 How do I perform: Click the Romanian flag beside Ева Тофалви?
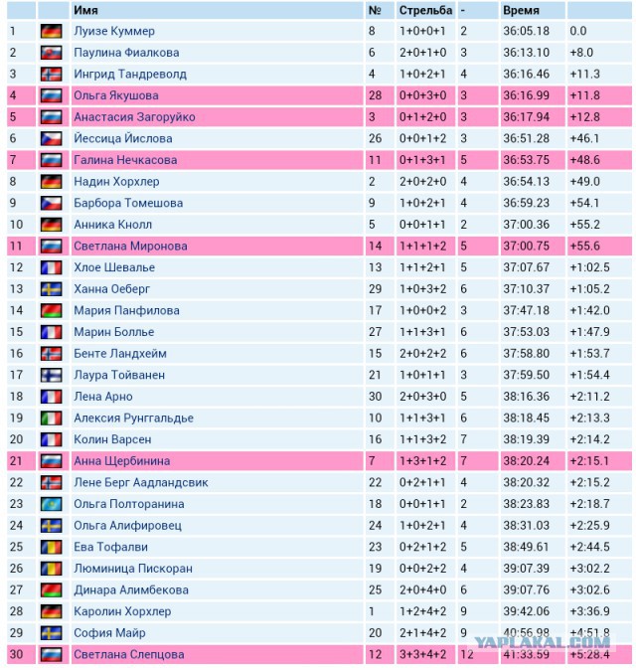pos(52,547)
